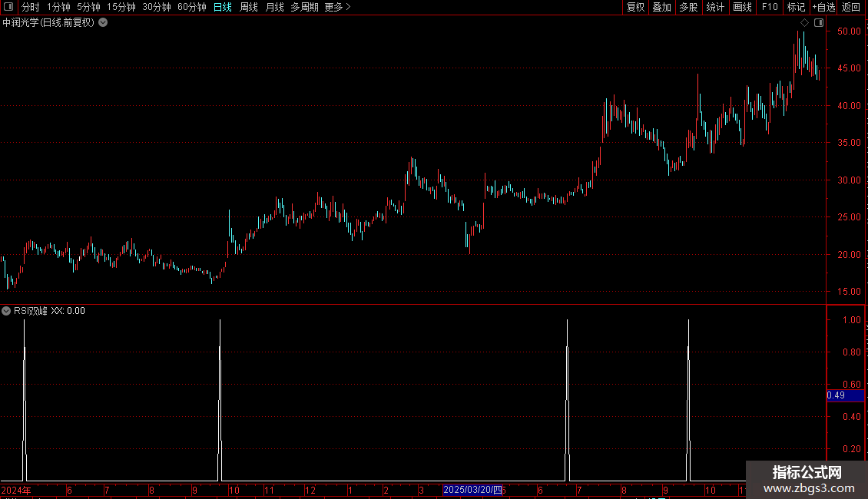The image size is (868, 499).
Task: Open the 复权 adjustment menu
Action: tap(635, 7)
